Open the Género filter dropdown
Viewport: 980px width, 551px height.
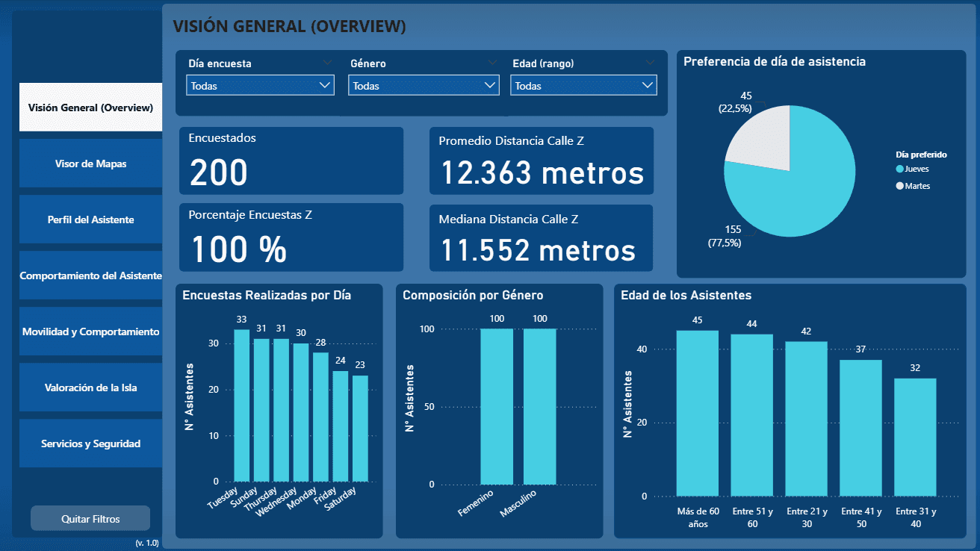(x=423, y=84)
